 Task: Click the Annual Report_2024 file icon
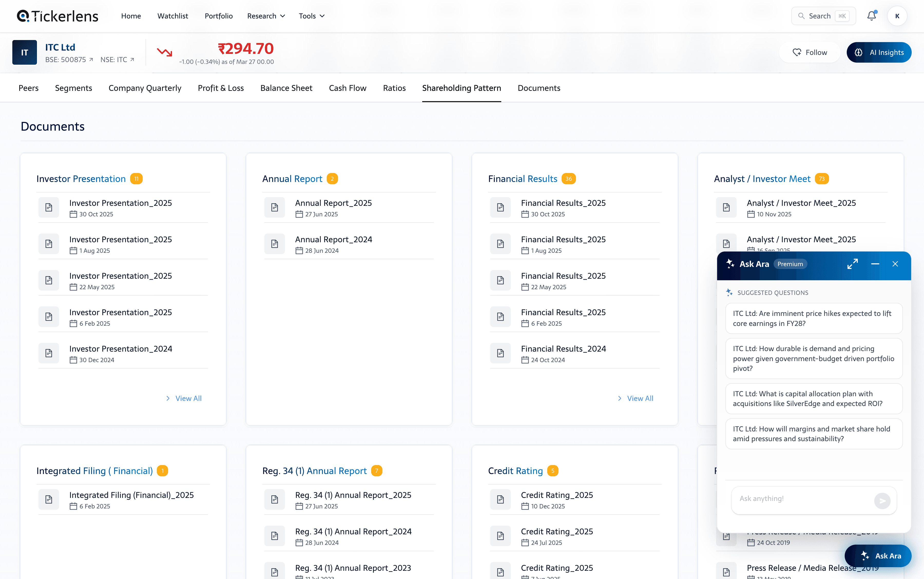pyautogui.click(x=275, y=244)
